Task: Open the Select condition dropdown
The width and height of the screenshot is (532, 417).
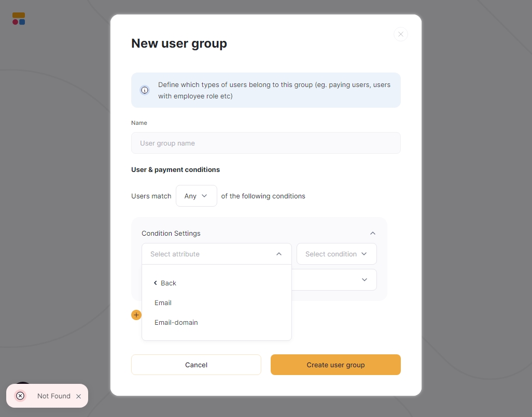Action: [337, 254]
